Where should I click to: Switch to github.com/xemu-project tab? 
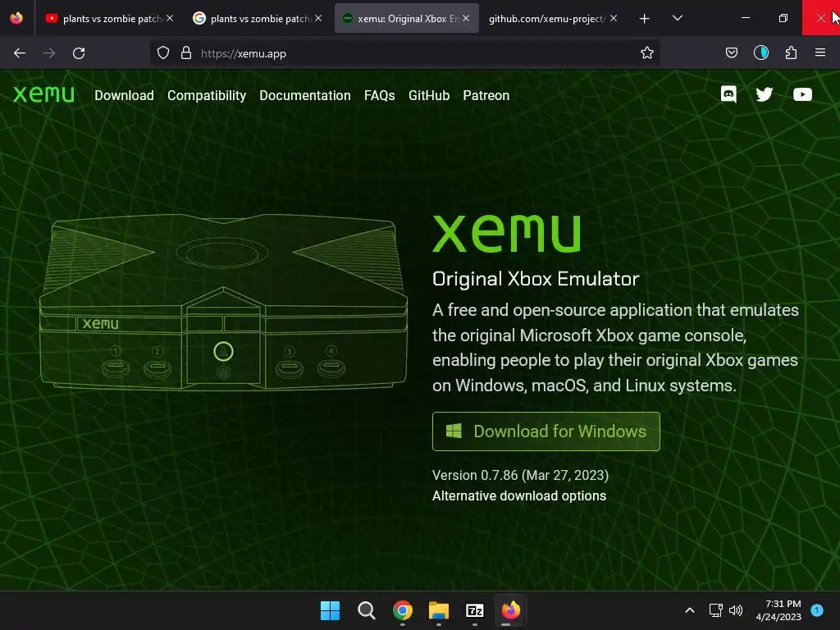coord(554,18)
